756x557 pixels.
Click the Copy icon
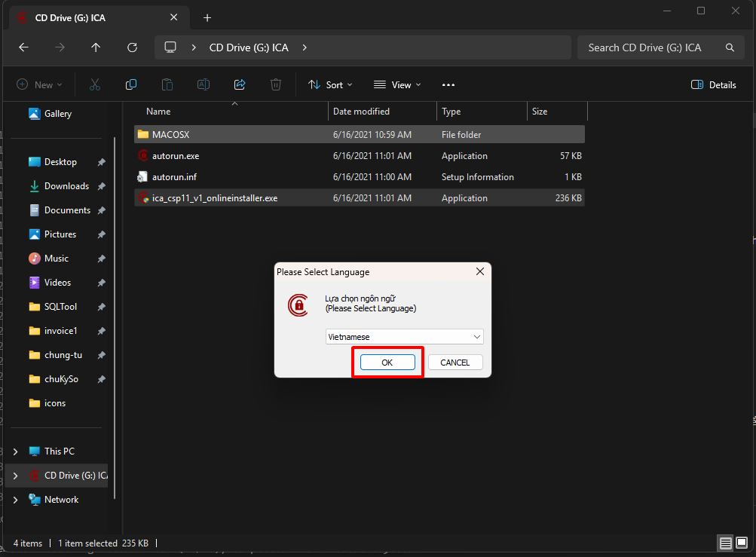click(x=131, y=85)
